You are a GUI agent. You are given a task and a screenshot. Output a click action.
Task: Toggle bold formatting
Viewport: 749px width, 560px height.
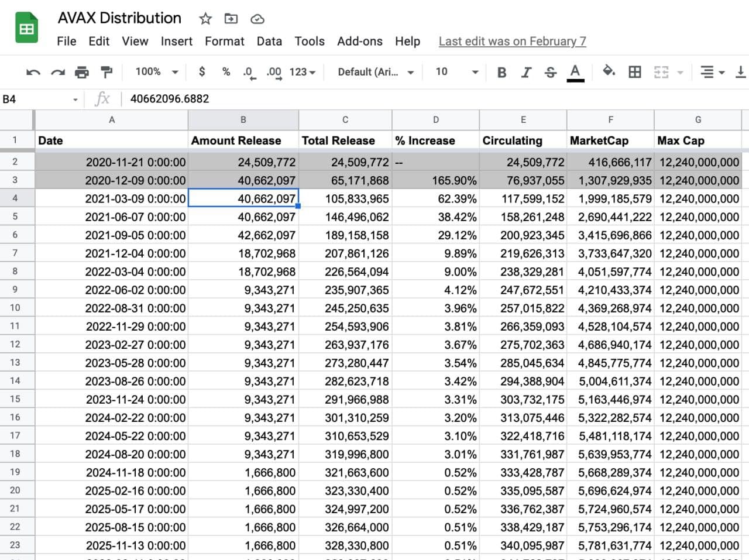tap(501, 72)
